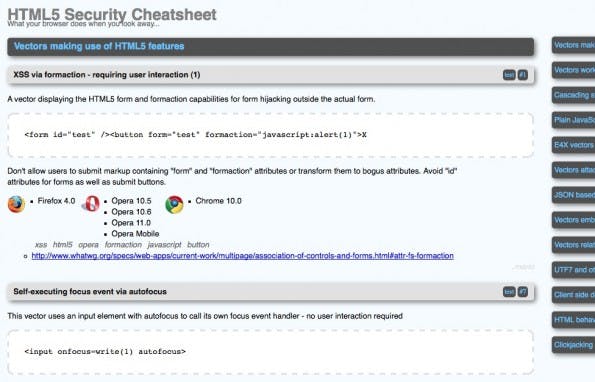Click the '#1' anchor badge on formaction header

point(523,75)
